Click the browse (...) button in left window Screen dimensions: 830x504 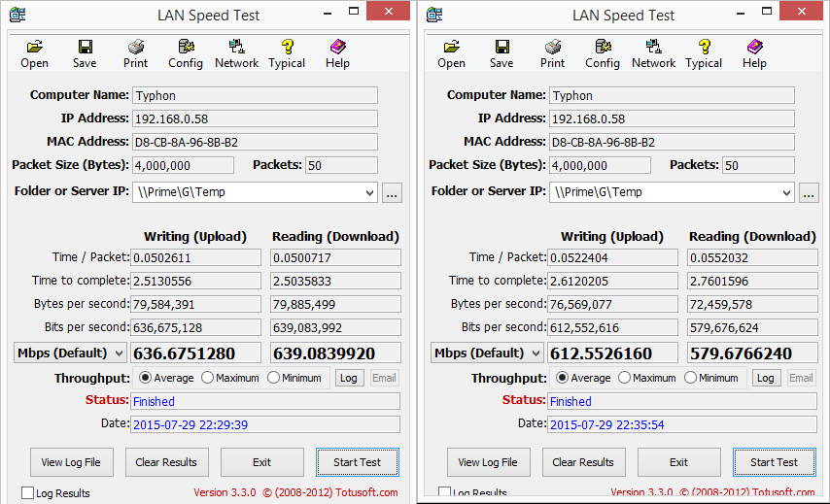[392, 193]
